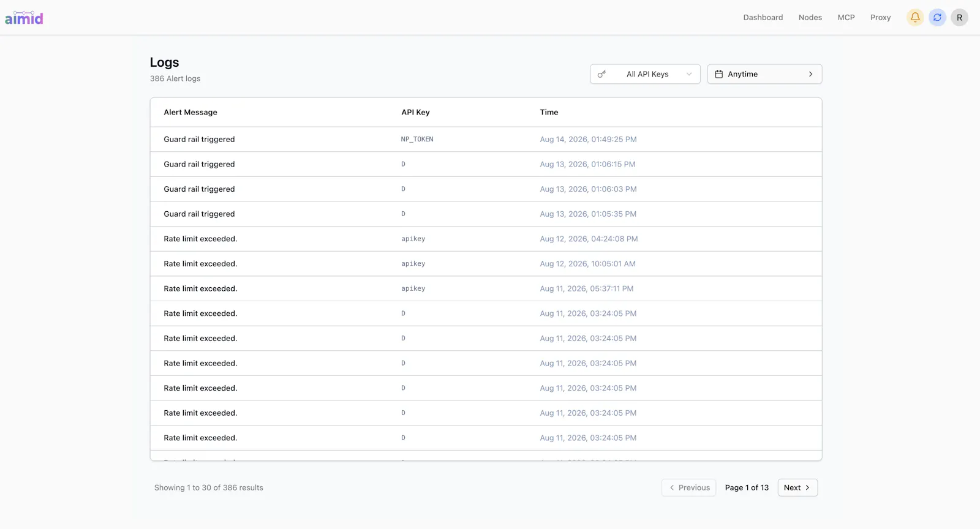Click the Showing 1 to 30 of 386 results text
Image resolution: width=980 pixels, height=529 pixels.
tap(209, 487)
